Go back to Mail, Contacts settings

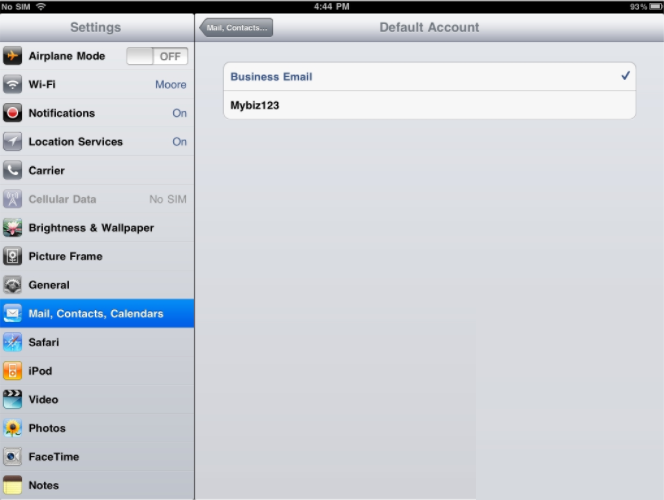[x=237, y=28]
